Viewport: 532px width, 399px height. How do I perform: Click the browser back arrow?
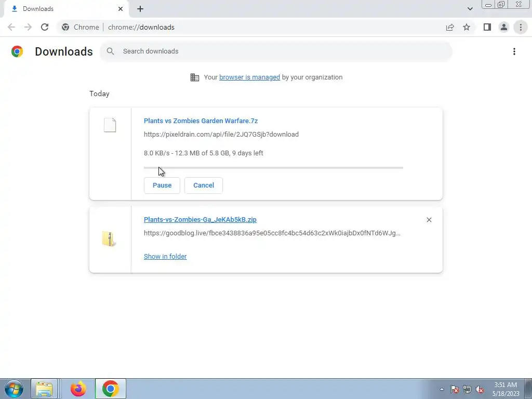[x=11, y=27]
